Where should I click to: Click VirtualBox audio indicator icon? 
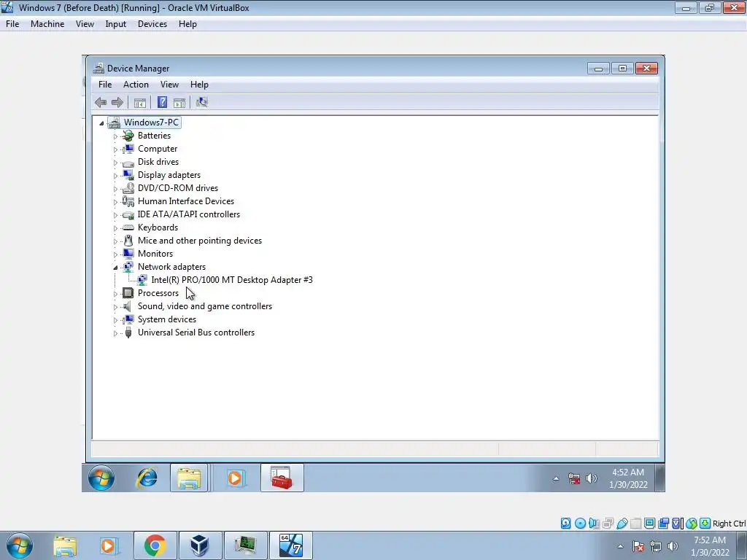594,524
